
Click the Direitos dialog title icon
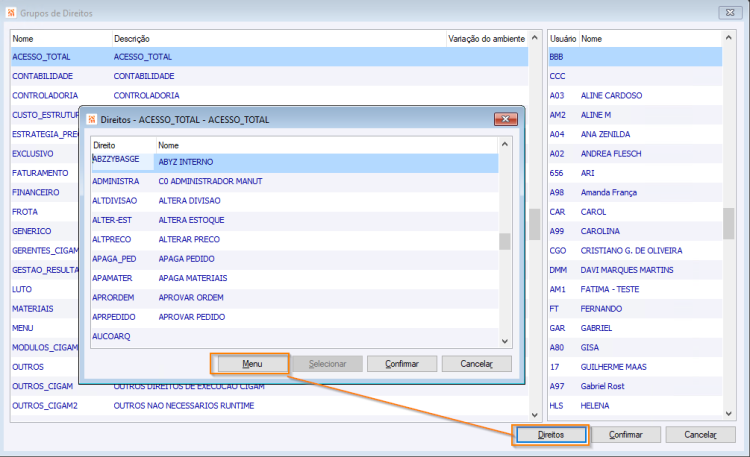point(92,119)
